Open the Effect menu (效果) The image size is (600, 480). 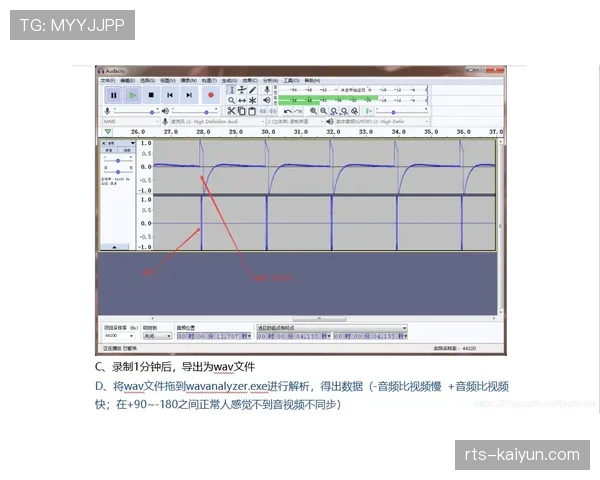[250, 80]
